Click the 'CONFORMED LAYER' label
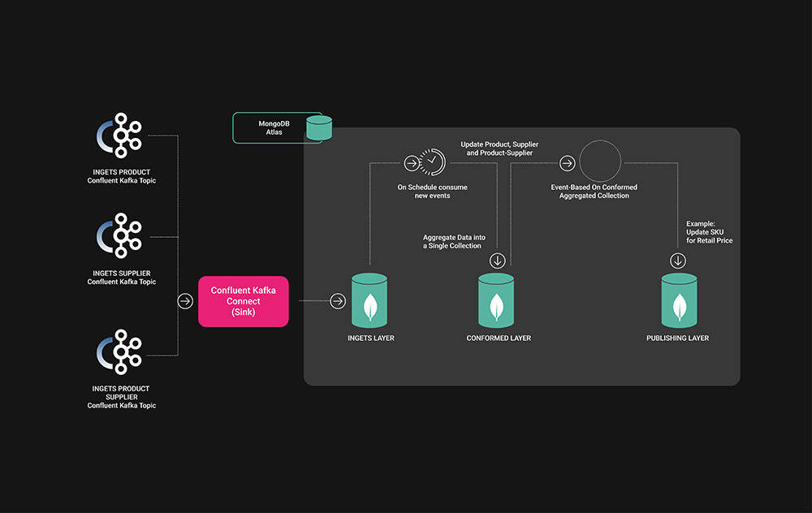The height and width of the screenshot is (513, 812). (x=499, y=338)
